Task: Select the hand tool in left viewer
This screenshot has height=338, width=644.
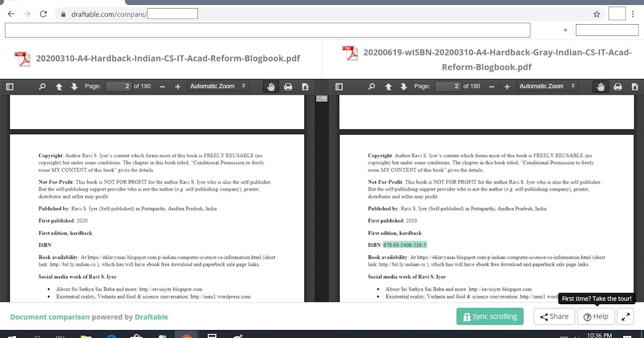Action: (271, 86)
